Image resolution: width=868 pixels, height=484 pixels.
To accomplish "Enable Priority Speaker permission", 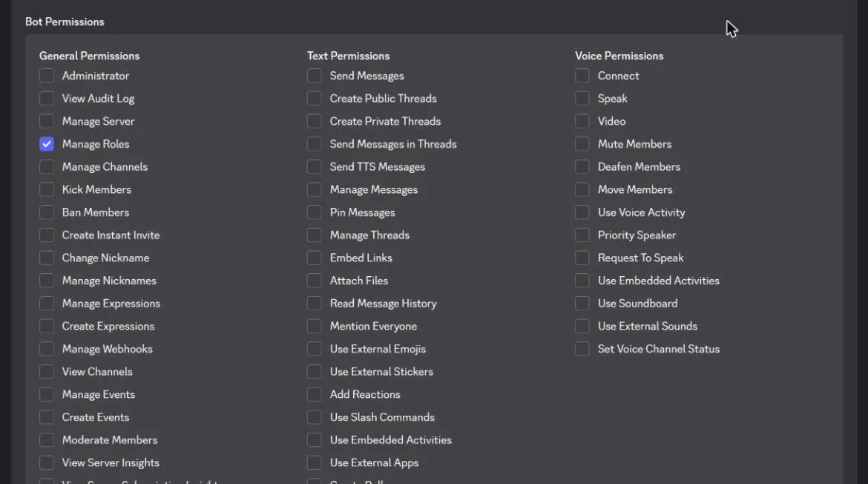I will pos(582,235).
